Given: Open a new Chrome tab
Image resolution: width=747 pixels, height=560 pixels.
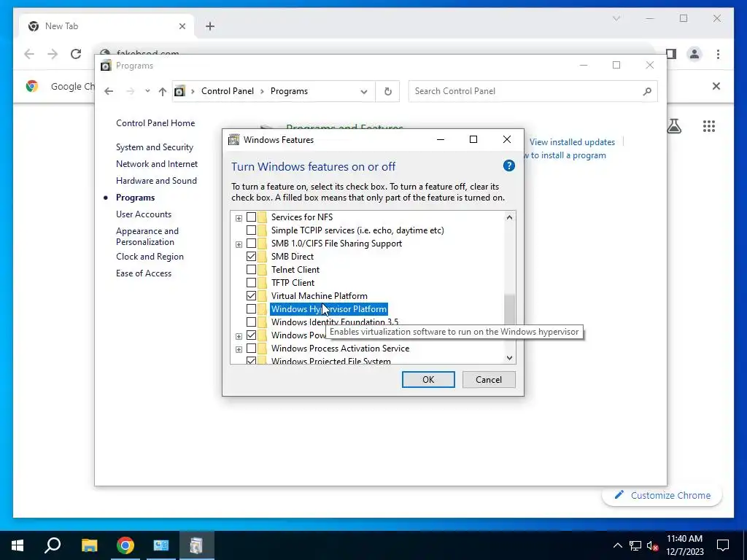Looking at the screenshot, I should (210, 26).
